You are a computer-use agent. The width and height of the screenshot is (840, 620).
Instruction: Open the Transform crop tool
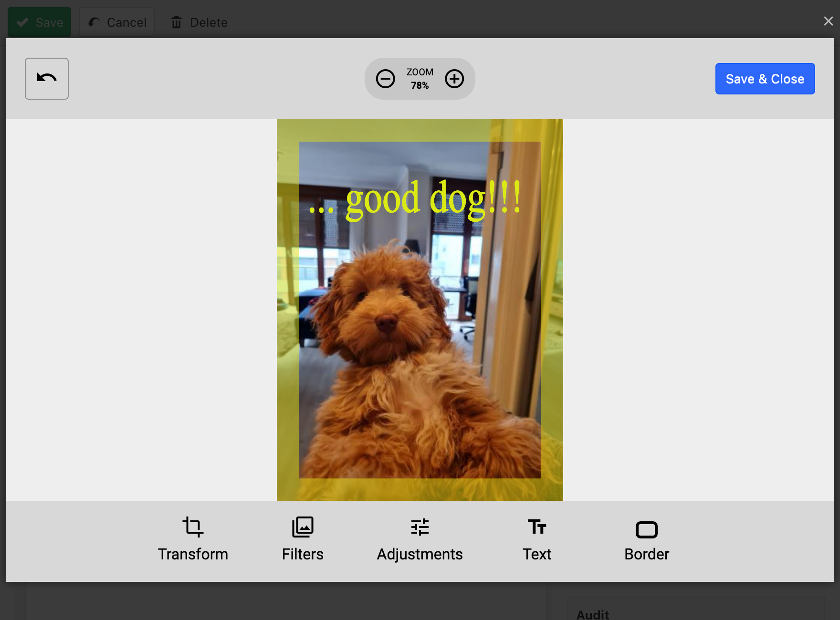193,539
